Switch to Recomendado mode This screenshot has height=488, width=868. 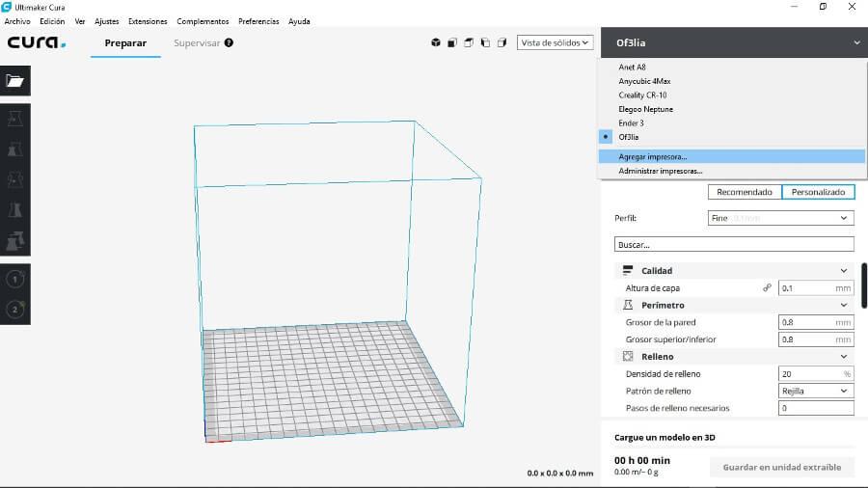pos(745,192)
